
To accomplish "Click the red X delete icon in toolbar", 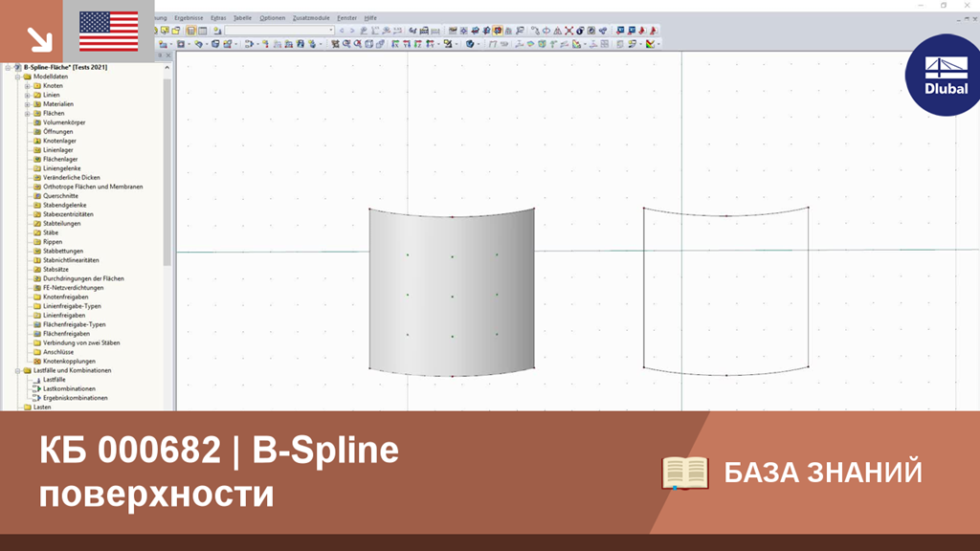I will pyautogui.click(x=568, y=31).
